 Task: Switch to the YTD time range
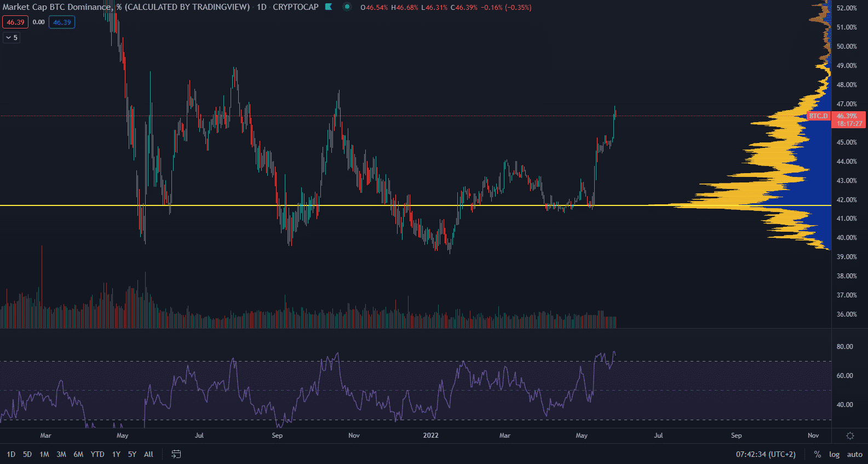click(97, 454)
